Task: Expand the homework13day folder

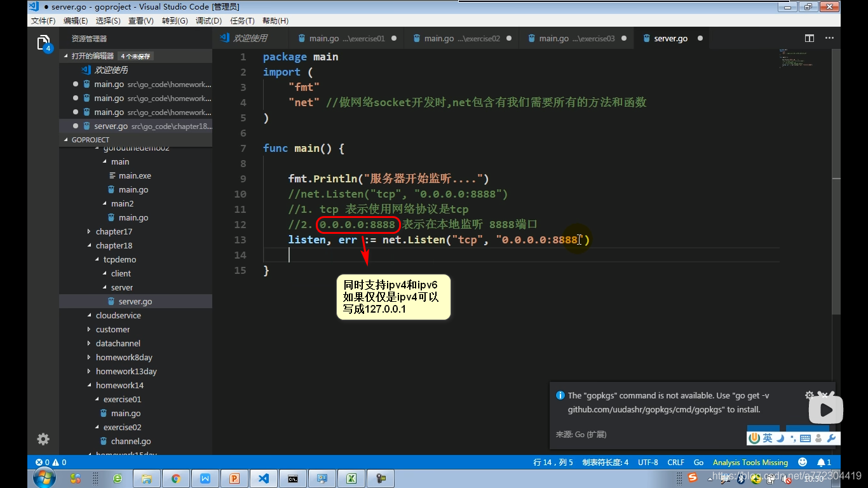Action: point(126,371)
